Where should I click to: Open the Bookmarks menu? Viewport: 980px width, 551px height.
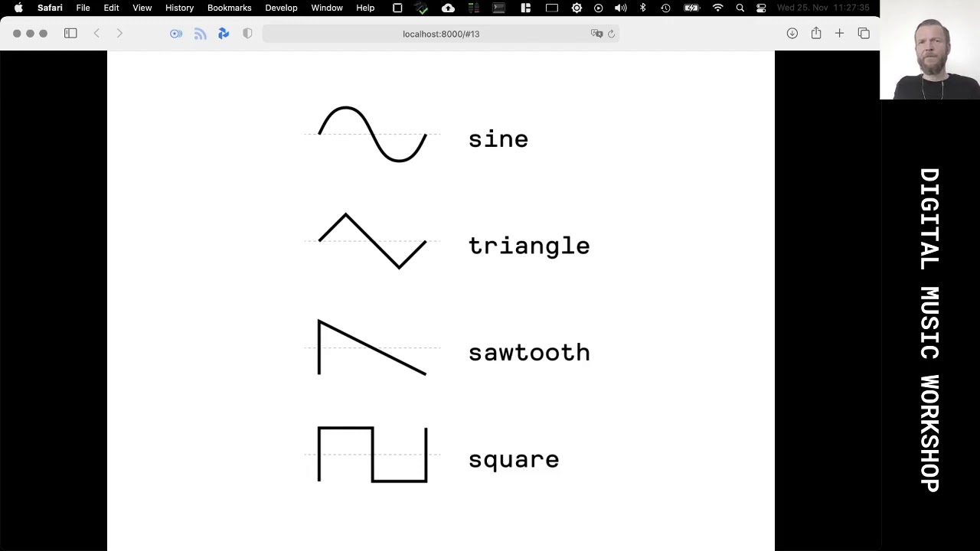229,8
